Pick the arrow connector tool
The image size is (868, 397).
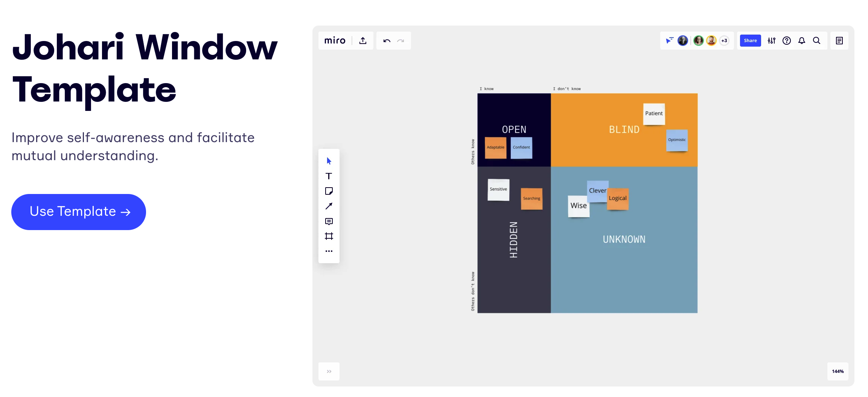(329, 206)
